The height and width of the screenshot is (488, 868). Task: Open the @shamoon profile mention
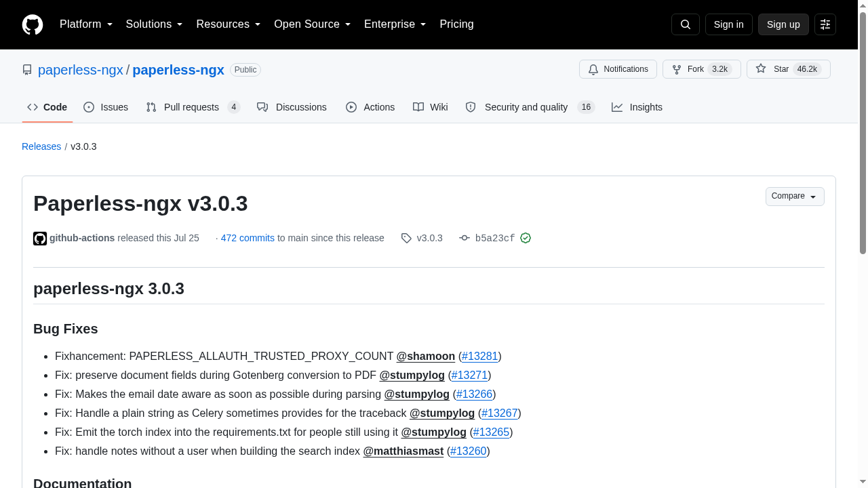point(426,356)
